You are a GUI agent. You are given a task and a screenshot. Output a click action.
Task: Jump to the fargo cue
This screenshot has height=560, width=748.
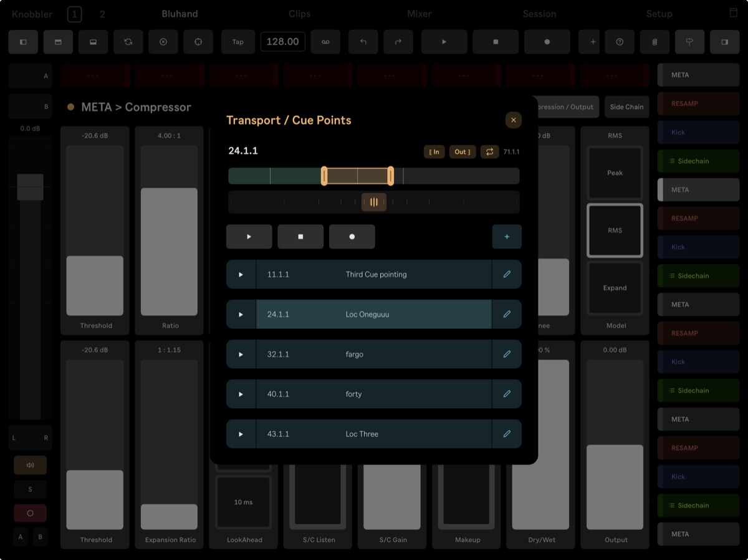[x=241, y=354]
